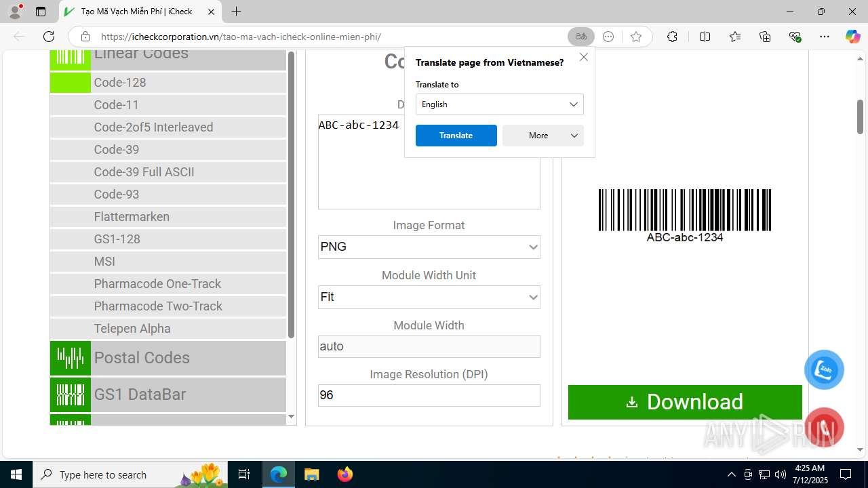Launch Firefox from taskbar
The image size is (868, 488).
click(x=345, y=474)
